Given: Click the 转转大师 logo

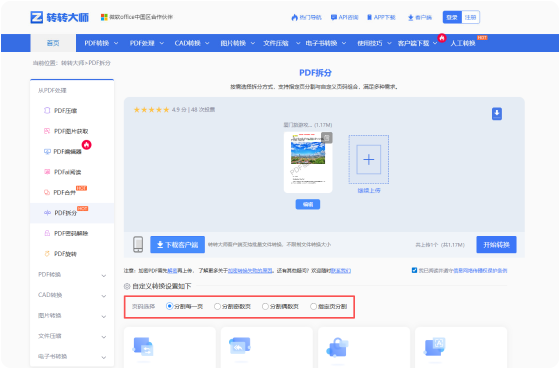Looking at the screenshot, I should (59, 17).
